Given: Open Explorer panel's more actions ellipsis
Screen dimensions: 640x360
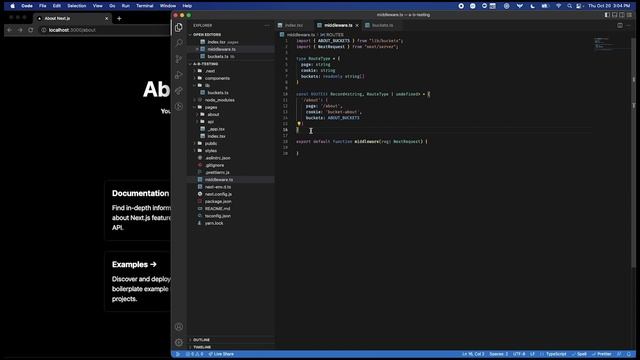Looking at the screenshot, I should (x=267, y=25).
